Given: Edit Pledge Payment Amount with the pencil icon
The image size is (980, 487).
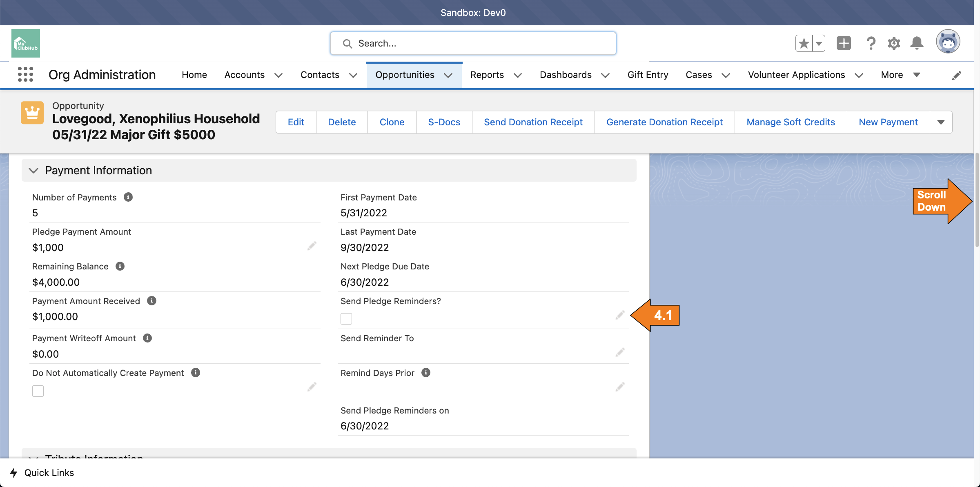Looking at the screenshot, I should tap(312, 245).
